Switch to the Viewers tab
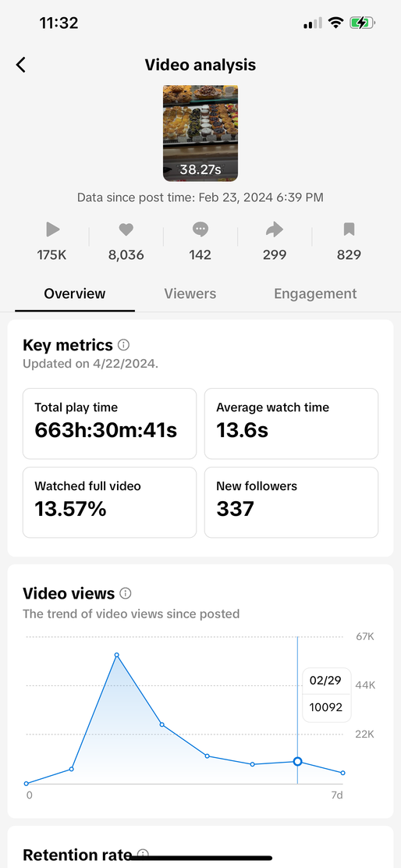401x868 pixels. coord(190,293)
